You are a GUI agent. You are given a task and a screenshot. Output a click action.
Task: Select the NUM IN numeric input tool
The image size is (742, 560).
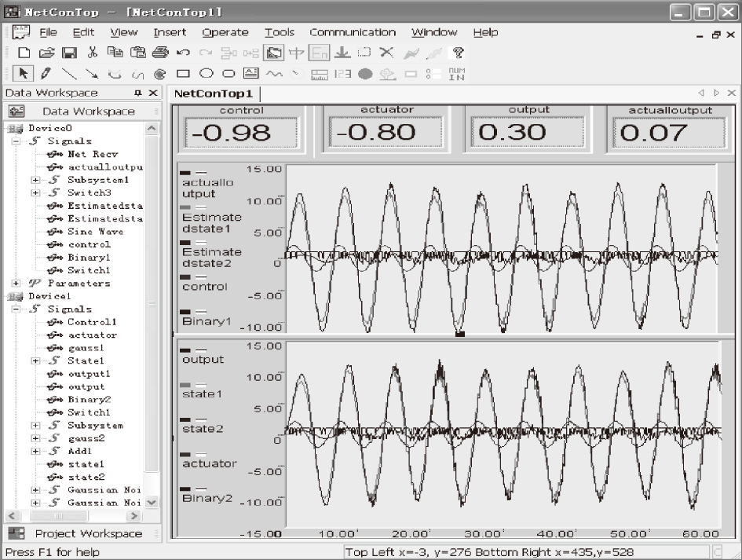coord(457,73)
